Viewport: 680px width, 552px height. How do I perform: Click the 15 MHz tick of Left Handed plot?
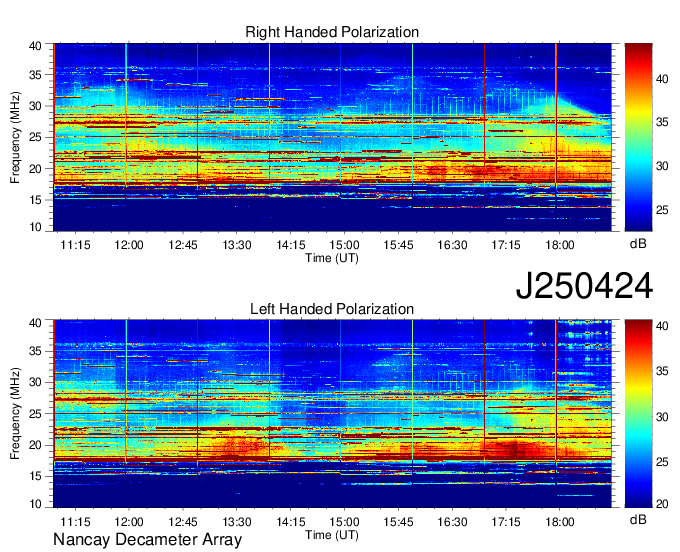click(35, 476)
